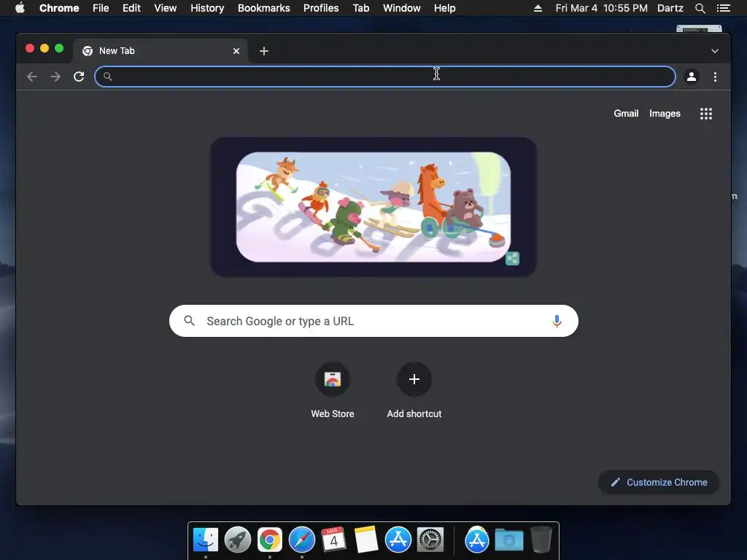Viewport: 747px width, 560px height.
Task: Open Notes in the Dock
Action: point(366,540)
